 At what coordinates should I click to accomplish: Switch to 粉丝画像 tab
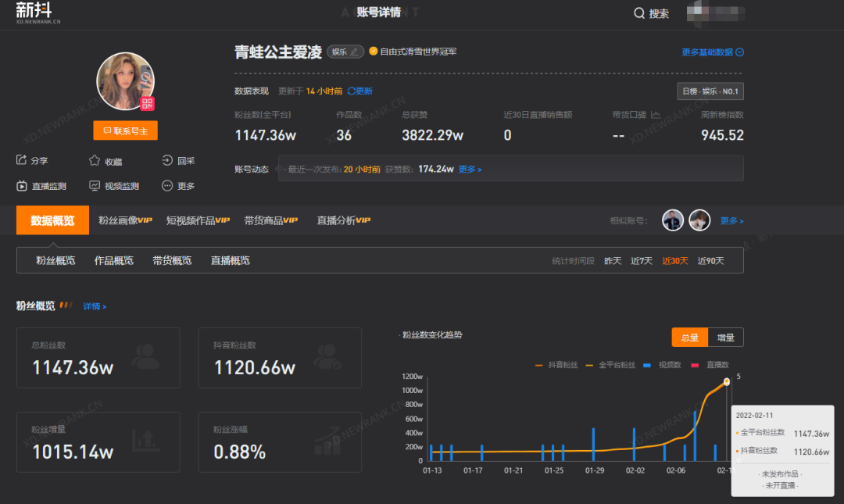click(x=125, y=220)
